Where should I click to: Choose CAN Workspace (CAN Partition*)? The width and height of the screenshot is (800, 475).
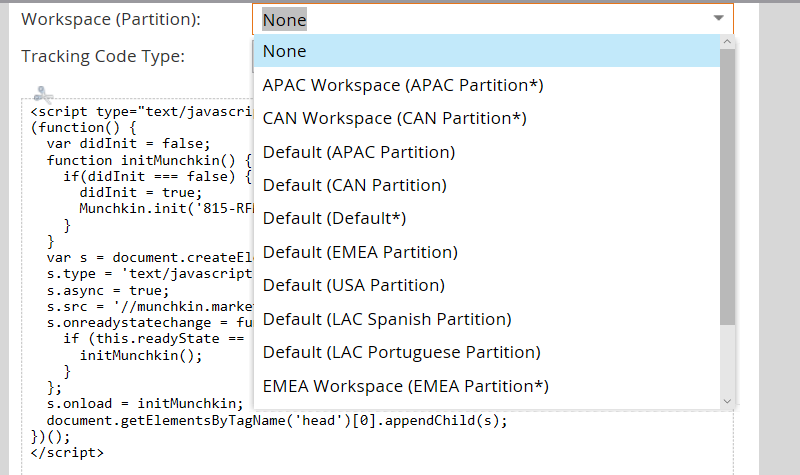click(x=487, y=118)
